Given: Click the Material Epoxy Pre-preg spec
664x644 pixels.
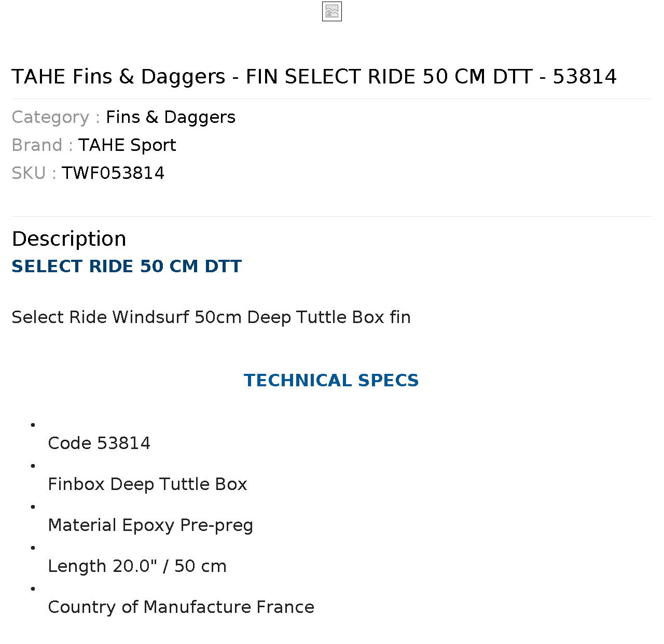Looking at the screenshot, I should 150,525.
